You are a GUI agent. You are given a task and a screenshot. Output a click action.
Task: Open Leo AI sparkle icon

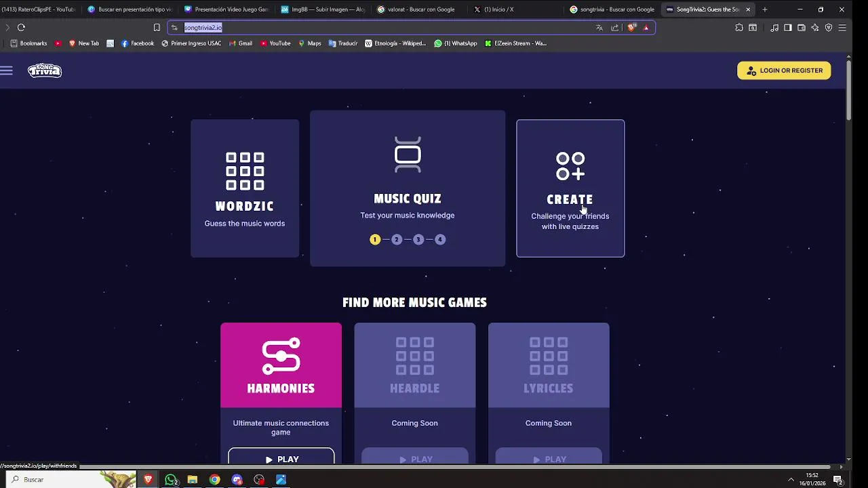[x=815, y=28]
